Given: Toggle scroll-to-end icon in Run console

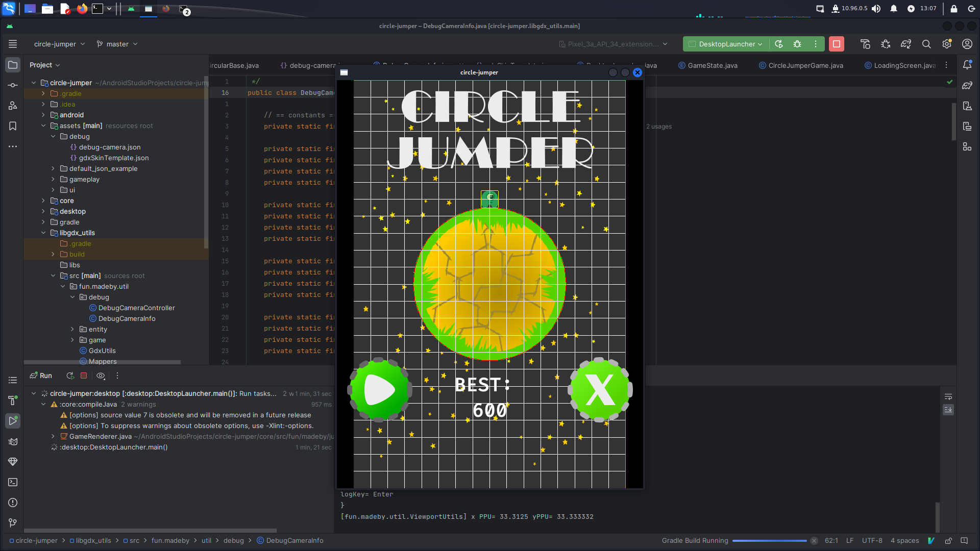Looking at the screenshot, I should click(x=948, y=410).
